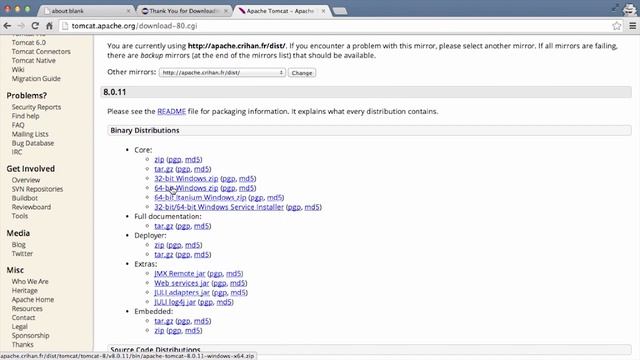Reload the page with the refresh icon
Screen dimensions: 640x360
pyautogui.click(x=35, y=26)
